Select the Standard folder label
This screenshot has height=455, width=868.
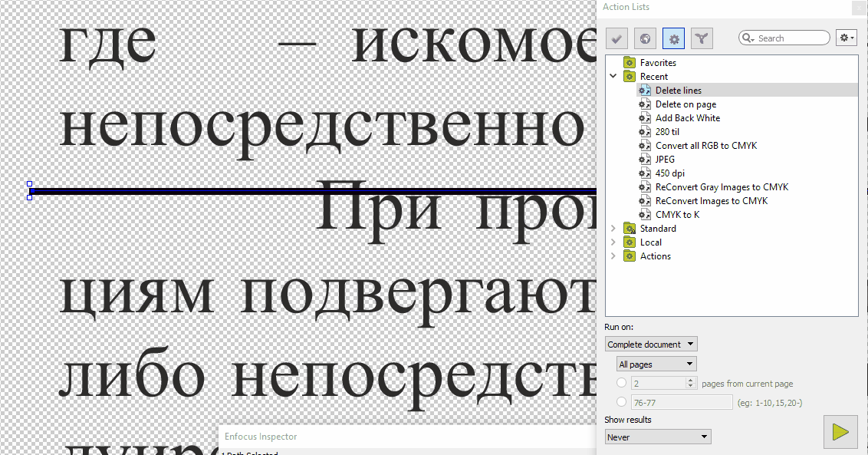pos(658,229)
